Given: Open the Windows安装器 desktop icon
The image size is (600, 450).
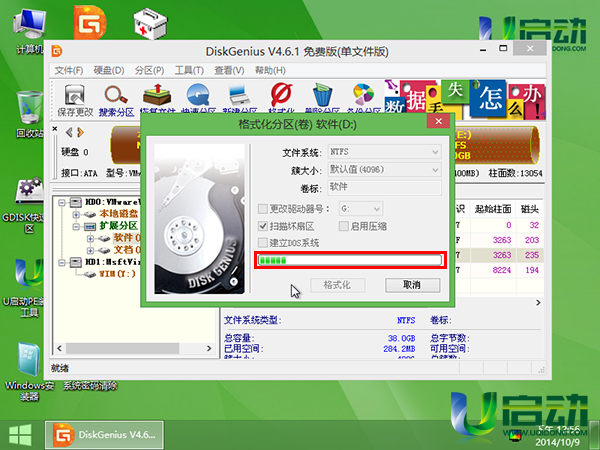Looking at the screenshot, I should pos(29,371).
